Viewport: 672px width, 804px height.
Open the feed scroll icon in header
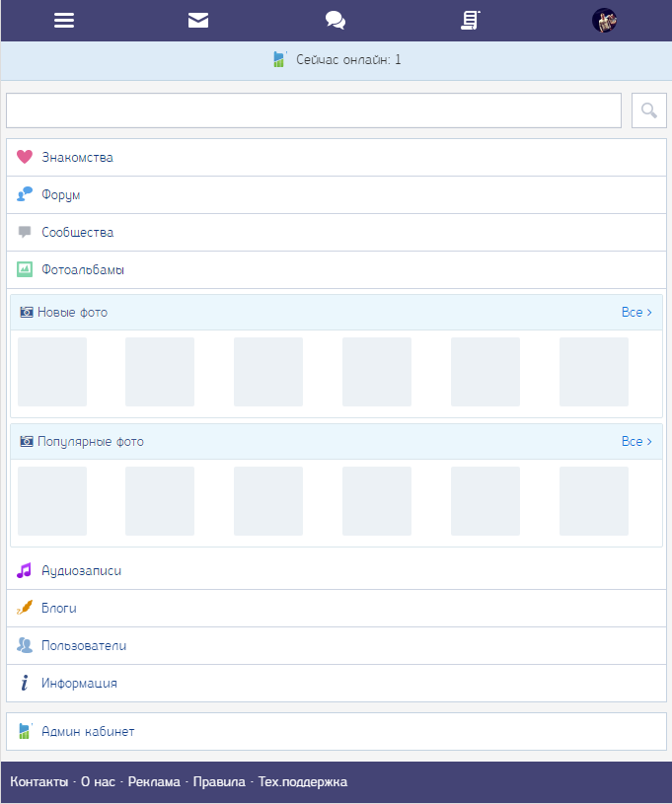tap(471, 20)
